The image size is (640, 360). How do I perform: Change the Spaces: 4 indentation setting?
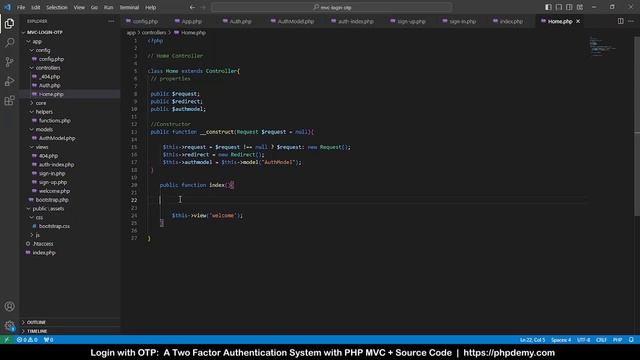pos(561,340)
